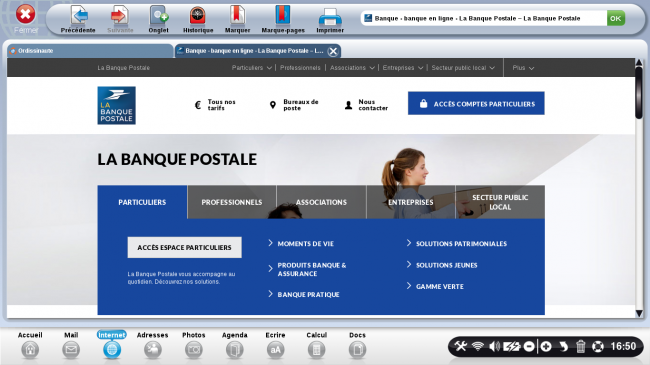Go back with the Précédente arrow

78,19
